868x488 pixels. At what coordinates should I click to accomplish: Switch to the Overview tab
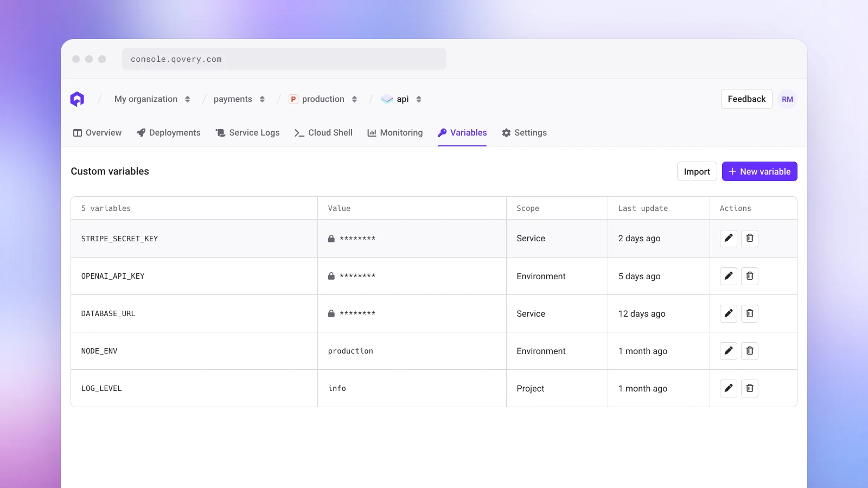[x=98, y=133]
